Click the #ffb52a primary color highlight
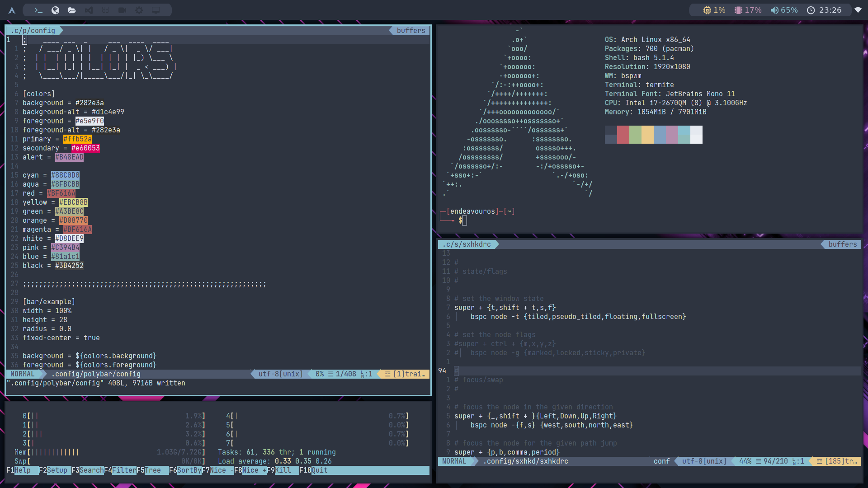Screen dimensions: 868x488 (x=77, y=139)
